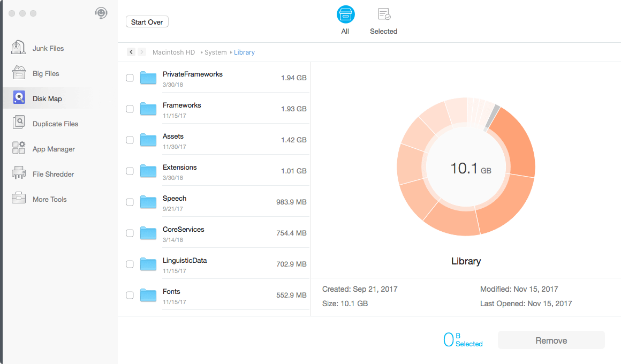Tick the CoreServices checkbox
621x364 pixels.
pyautogui.click(x=130, y=233)
